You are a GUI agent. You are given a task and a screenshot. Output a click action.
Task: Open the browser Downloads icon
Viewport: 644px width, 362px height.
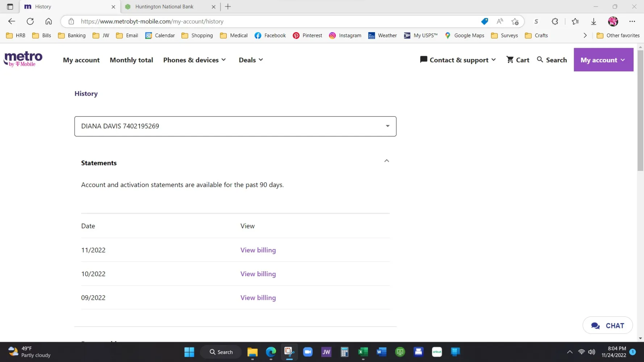(x=593, y=21)
